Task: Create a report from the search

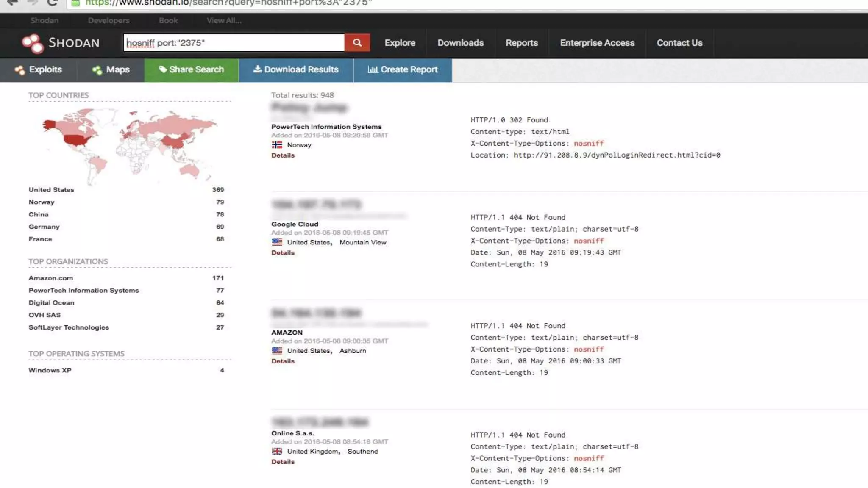Action: coord(402,70)
